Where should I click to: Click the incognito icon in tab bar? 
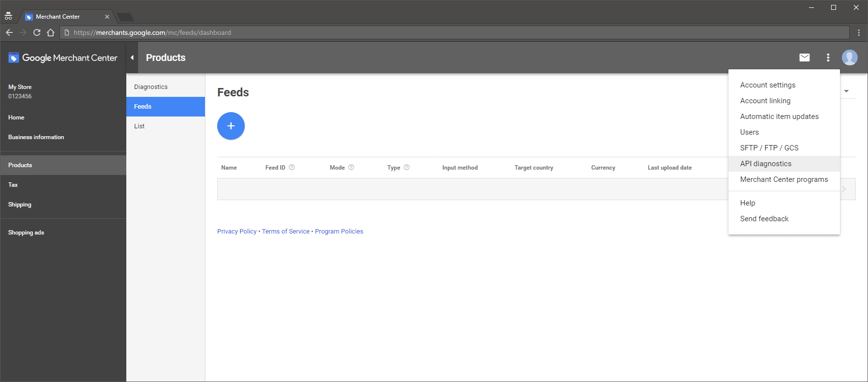[8, 16]
